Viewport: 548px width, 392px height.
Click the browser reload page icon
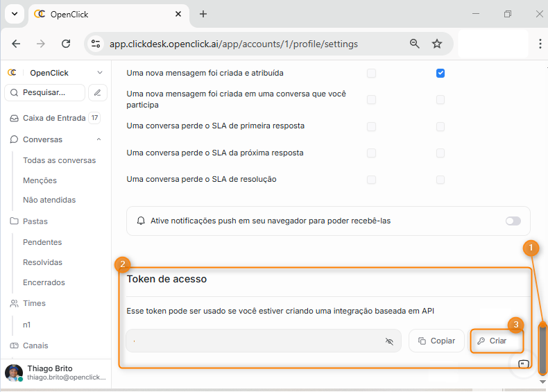pos(66,44)
